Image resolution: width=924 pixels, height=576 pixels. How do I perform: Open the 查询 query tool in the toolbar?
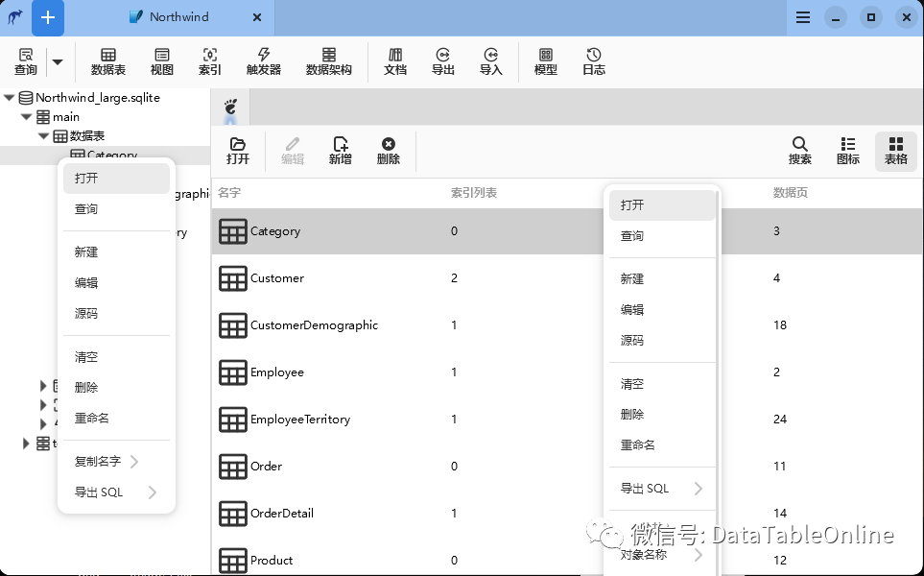coord(25,61)
